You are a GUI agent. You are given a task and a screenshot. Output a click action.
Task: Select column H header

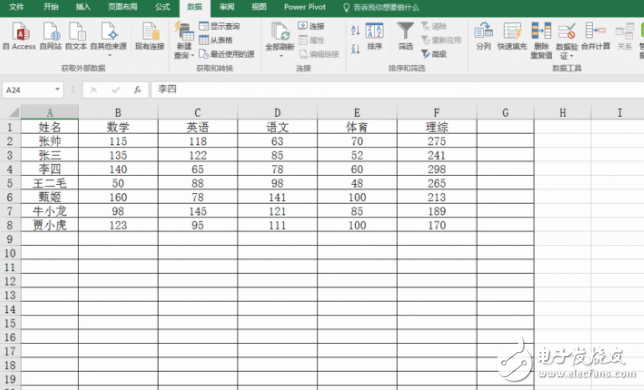[x=563, y=112]
